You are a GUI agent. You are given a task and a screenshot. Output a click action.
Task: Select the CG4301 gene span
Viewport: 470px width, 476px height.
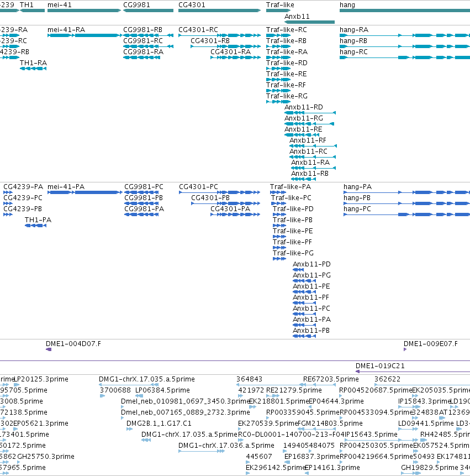click(219, 11)
